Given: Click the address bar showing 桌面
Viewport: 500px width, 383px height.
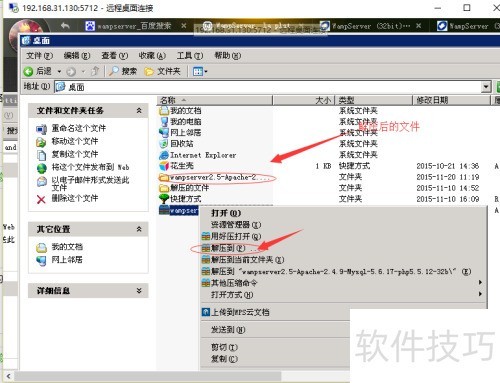Looking at the screenshot, I should [x=268, y=87].
